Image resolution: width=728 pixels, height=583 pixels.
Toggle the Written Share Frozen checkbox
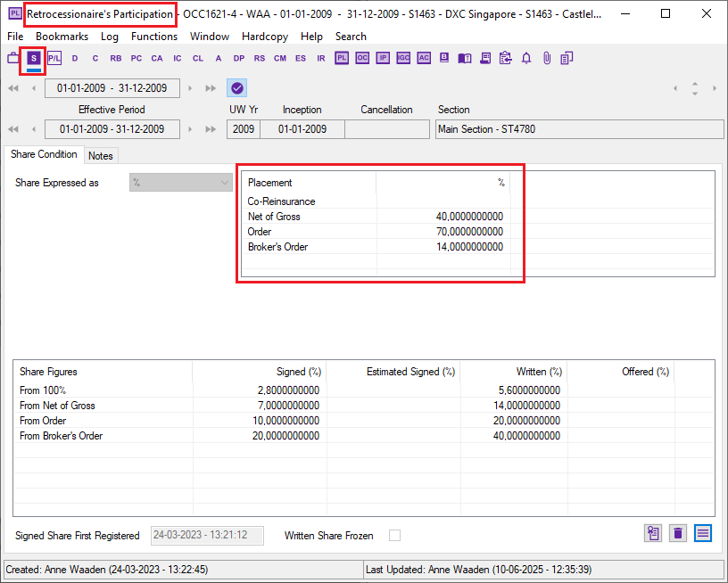[x=394, y=536]
